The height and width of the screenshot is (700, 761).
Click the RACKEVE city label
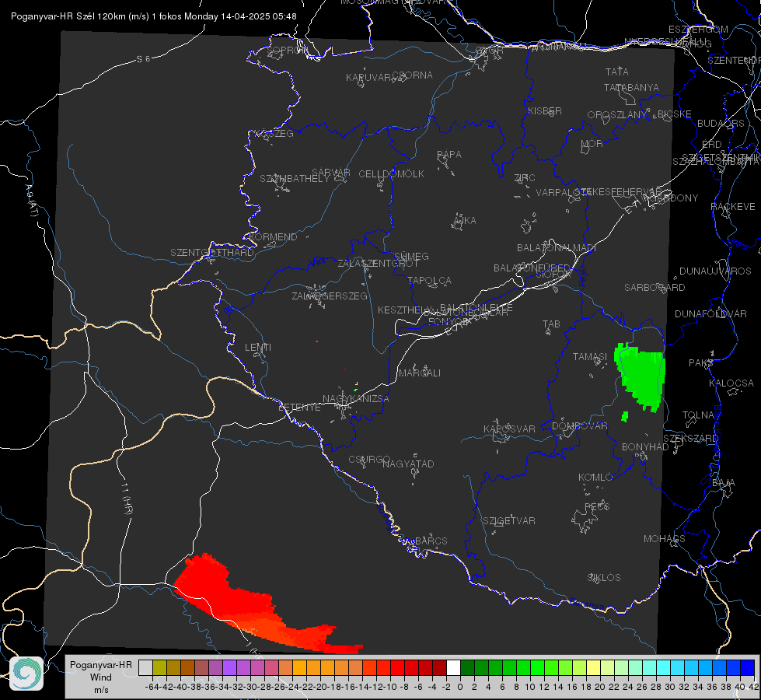click(733, 207)
